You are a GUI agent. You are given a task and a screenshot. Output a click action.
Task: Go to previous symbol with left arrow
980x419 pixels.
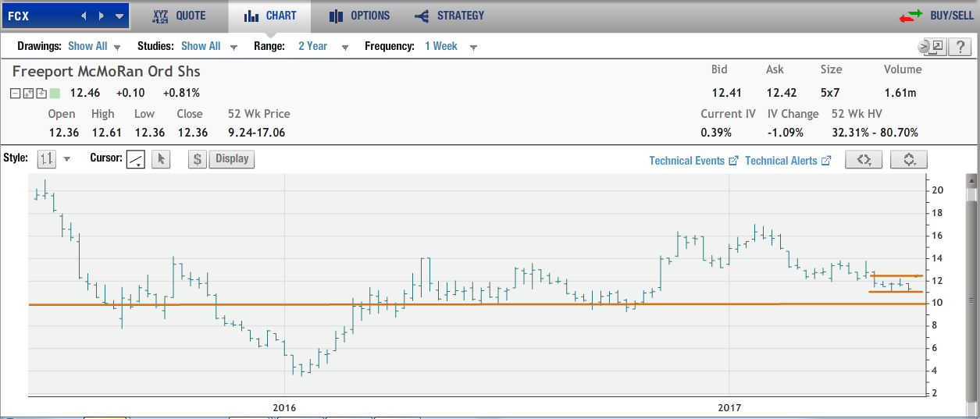coord(85,16)
